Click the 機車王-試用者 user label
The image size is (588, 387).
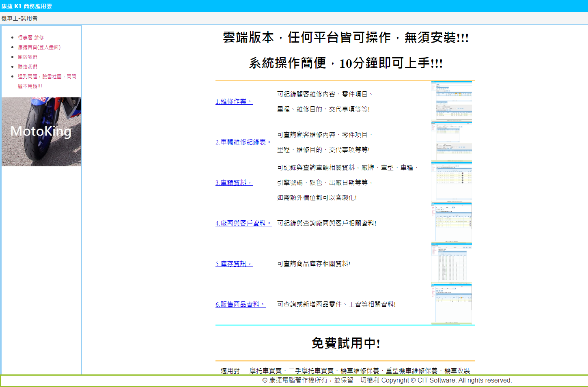tap(19, 18)
